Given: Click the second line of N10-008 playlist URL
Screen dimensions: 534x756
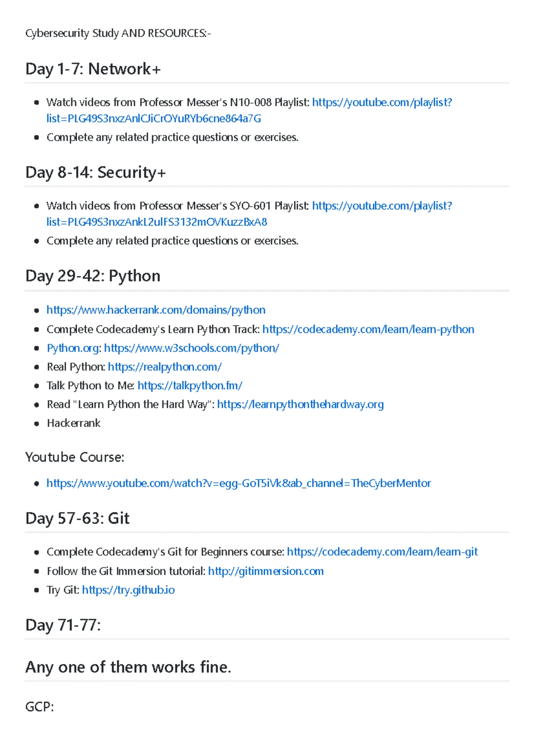Looking at the screenshot, I should tap(154, 118).
